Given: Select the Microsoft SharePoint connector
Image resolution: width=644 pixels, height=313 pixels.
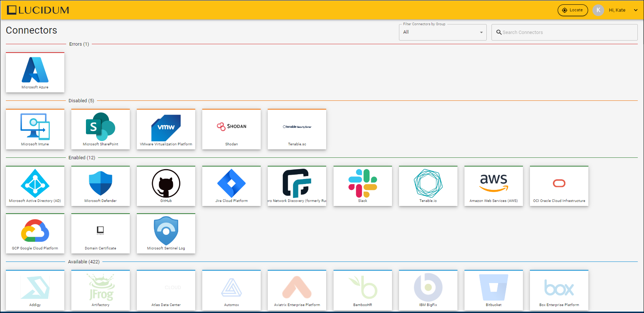Looking at the screenshot, I should 101,129.
